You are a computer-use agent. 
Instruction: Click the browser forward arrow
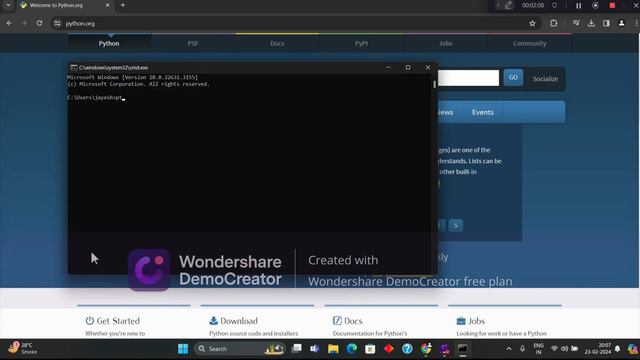[24, 23]
